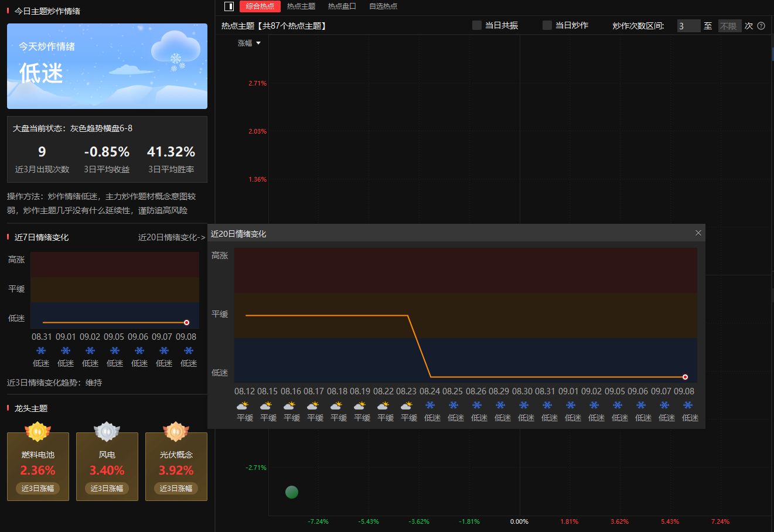The width and height of the screenshot is (774, 532).
Task: Enable the 当日共振 checkbox
Action: point(477,25)
